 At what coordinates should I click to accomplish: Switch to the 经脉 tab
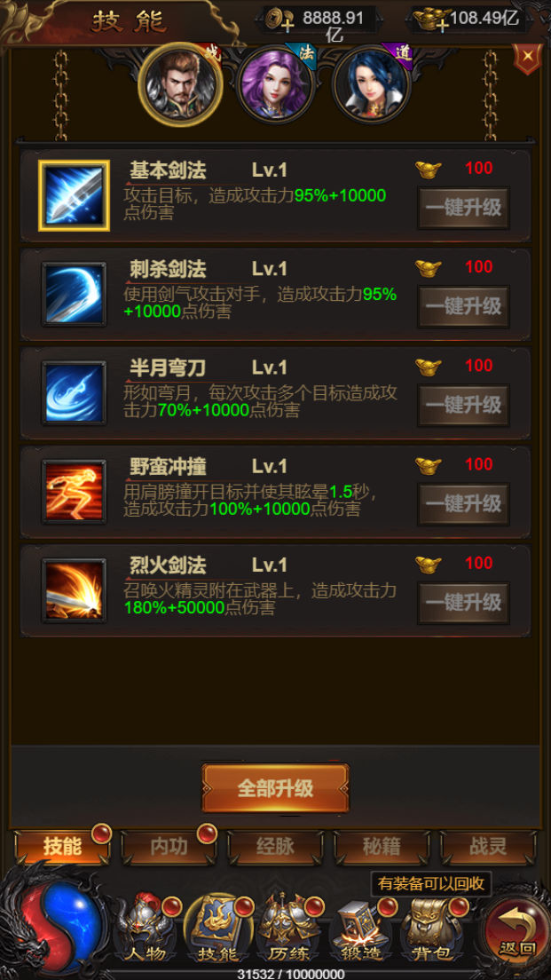tap(275, 848)
